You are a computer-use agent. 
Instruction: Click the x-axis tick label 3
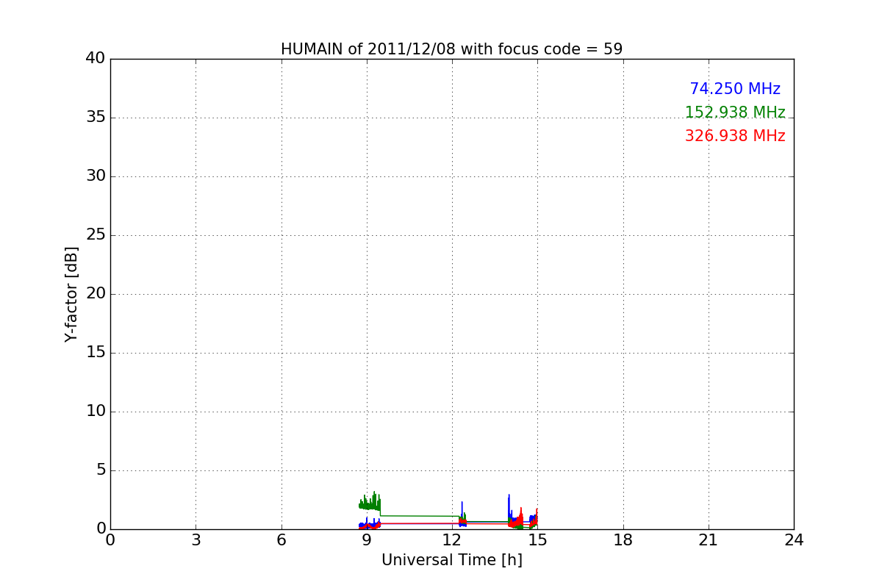(196, 540)
